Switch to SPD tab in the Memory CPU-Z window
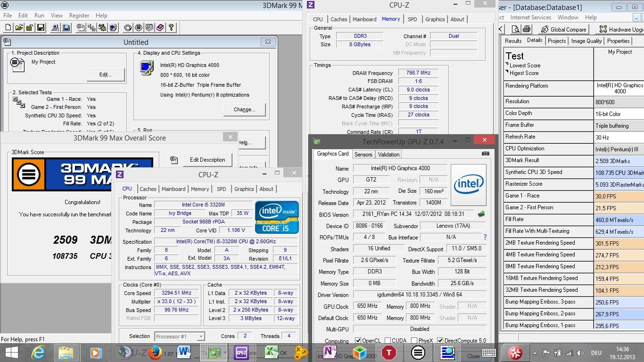 pyautogui.click(x=412, y=19)
